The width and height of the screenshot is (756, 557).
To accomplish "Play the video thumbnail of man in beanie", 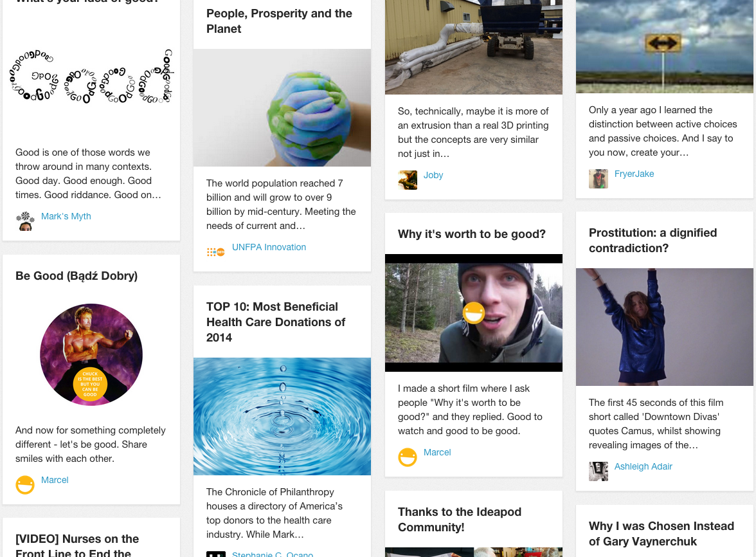I will point(473,313).
